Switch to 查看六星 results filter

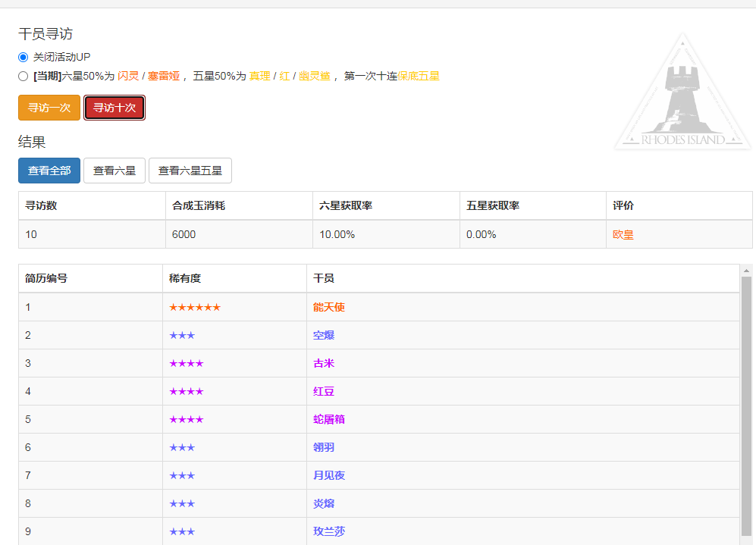click(114, 171)
